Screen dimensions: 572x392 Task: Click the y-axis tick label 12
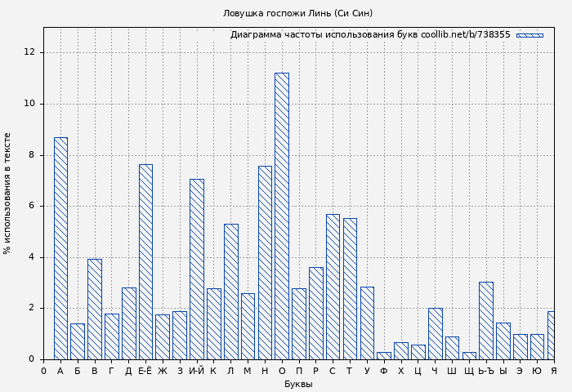click(x=30, y=52)
